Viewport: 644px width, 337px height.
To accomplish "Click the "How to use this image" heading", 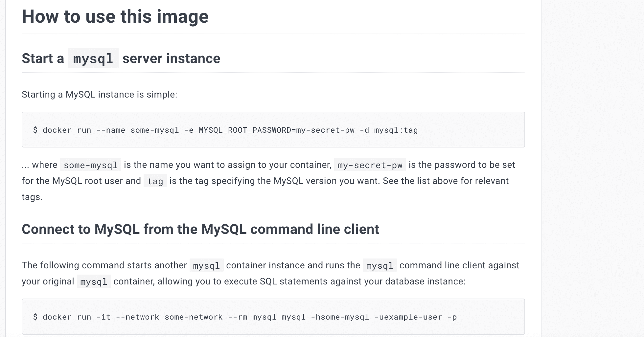I will 115,16.
